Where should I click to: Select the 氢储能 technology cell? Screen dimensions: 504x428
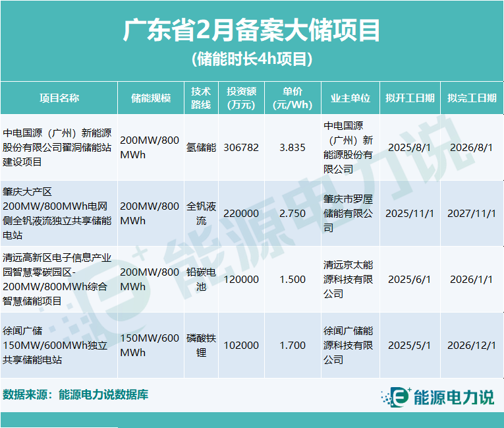tap(201, 148)
